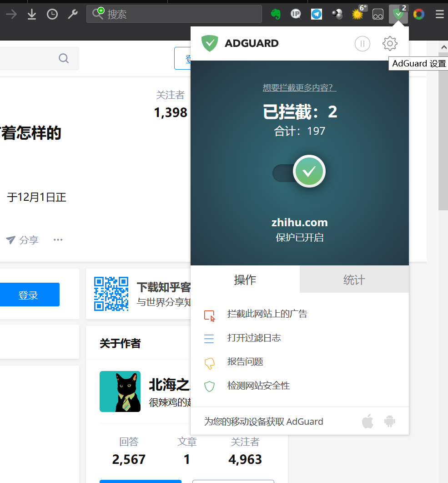
Task: Click the Zhihu page search box
Action: tap(40, 58)
